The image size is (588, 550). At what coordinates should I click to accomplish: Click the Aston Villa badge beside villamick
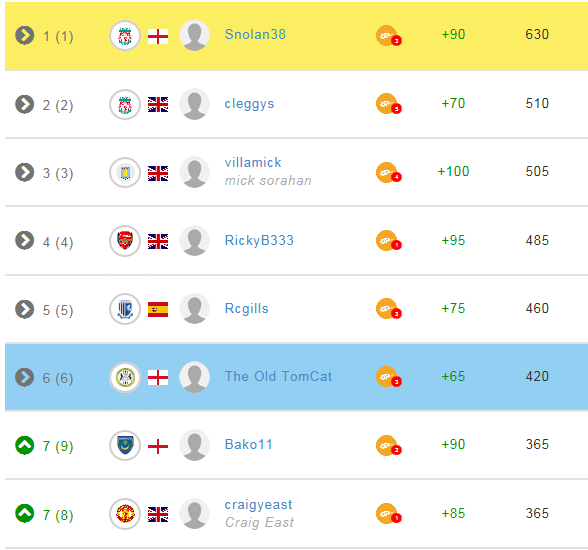(x=125, y=173)
